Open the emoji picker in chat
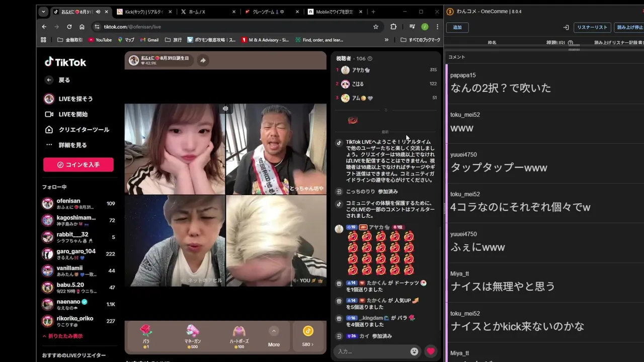This screenshot has height=362, width=644. click(414, 351)
